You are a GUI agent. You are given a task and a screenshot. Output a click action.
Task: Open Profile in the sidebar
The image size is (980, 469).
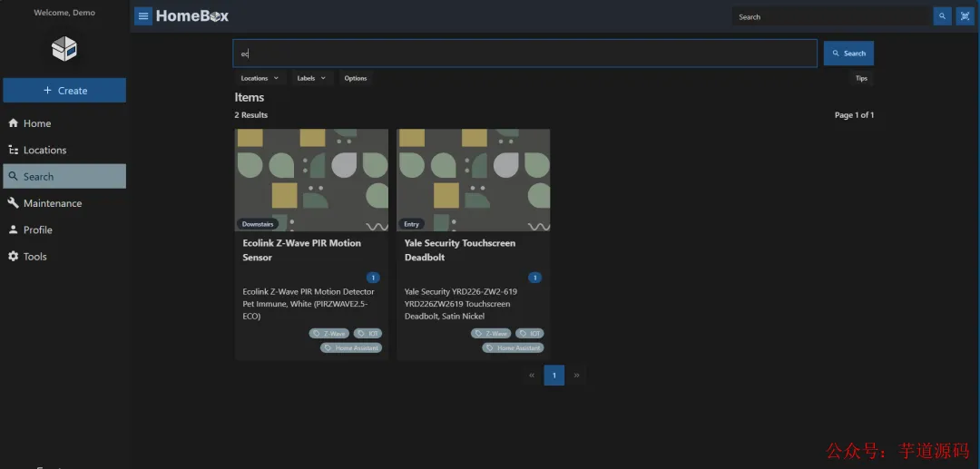pos(64,230)
